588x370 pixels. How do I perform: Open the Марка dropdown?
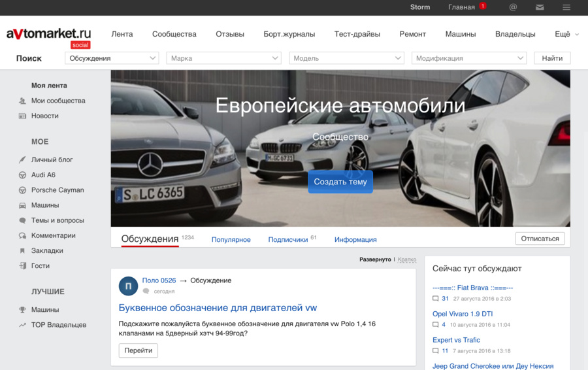pos(224,58)
